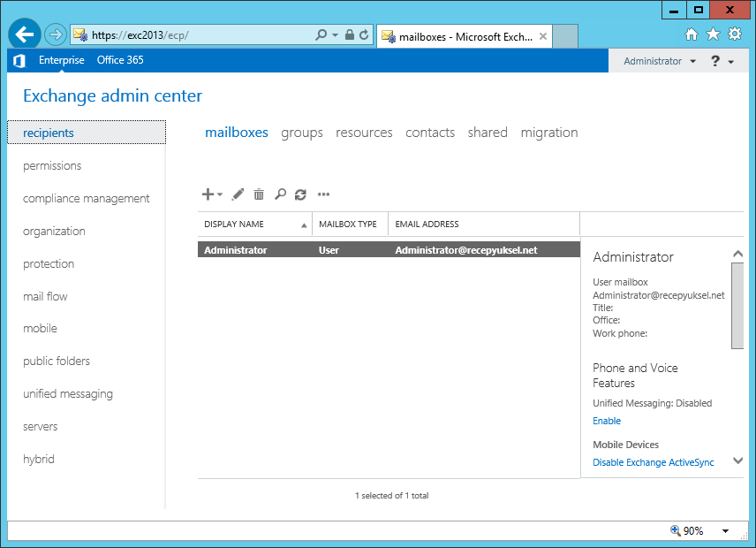Viewport: 756px width, 548px height.
Task: Go back with the browser back arrow
Action: pyautogui.click(x=24, y=34)
